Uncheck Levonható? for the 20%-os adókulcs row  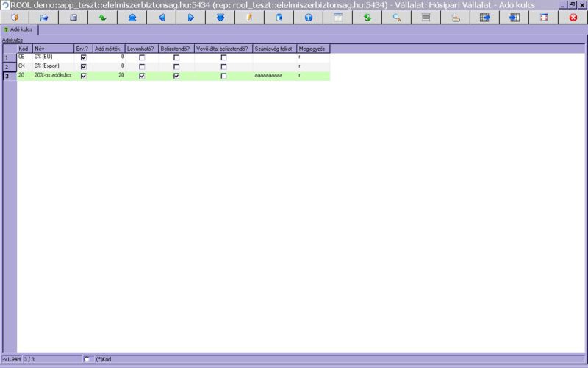click(142, 76)
